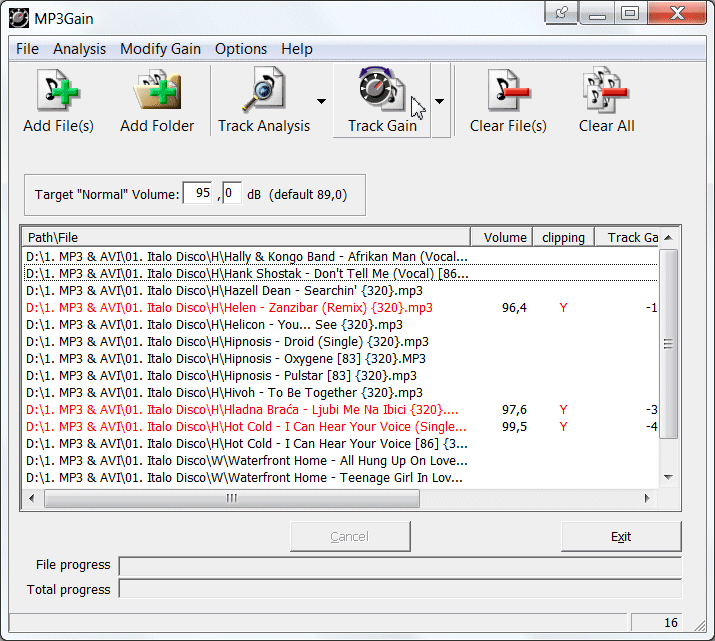Click the Add Folder toolbar icon

click(157, 101)
